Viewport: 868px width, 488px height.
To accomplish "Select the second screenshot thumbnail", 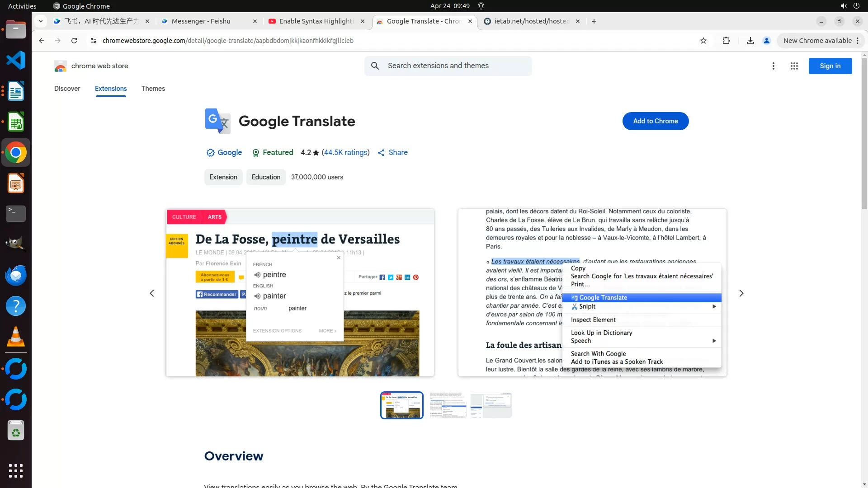I will coord(448,405).
